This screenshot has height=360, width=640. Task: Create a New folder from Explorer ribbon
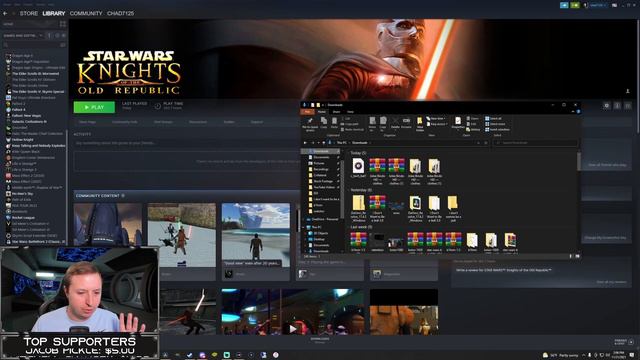[420, 124]
